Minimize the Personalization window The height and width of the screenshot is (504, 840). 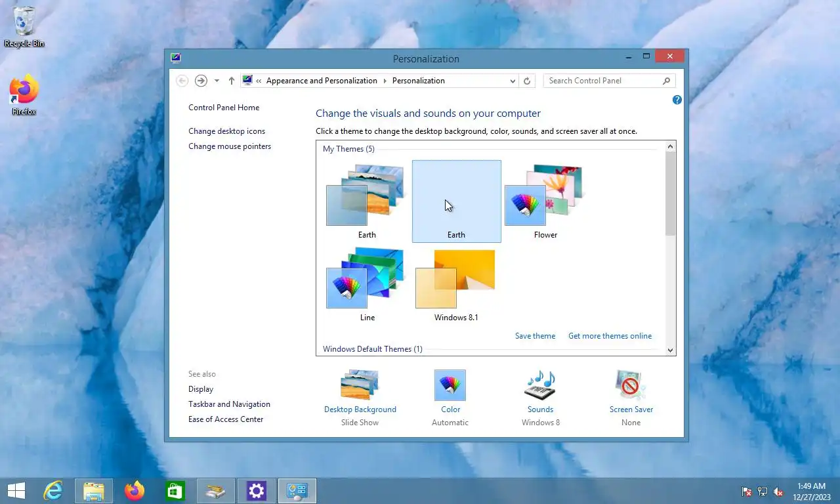click(x=628, y=57)
